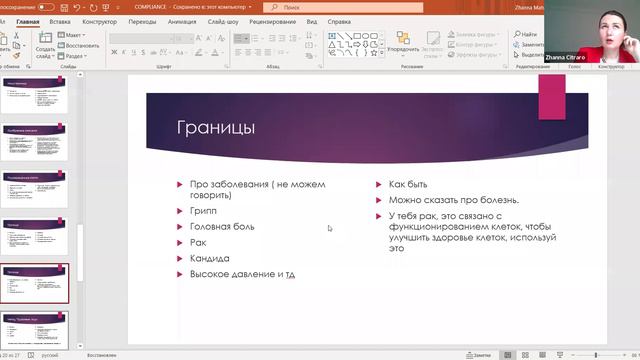Toggle text shadow S formatting
The image size is (640, 360).
143,52
